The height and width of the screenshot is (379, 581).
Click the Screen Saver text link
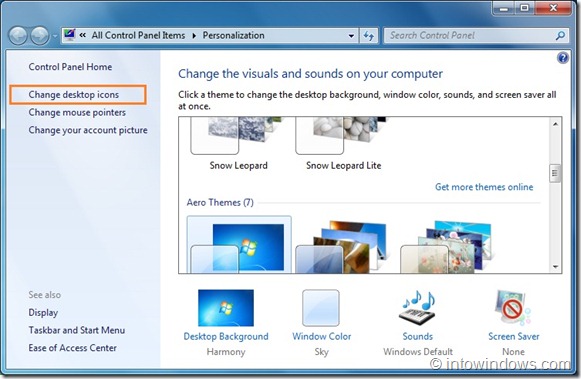tap(514, 336)
